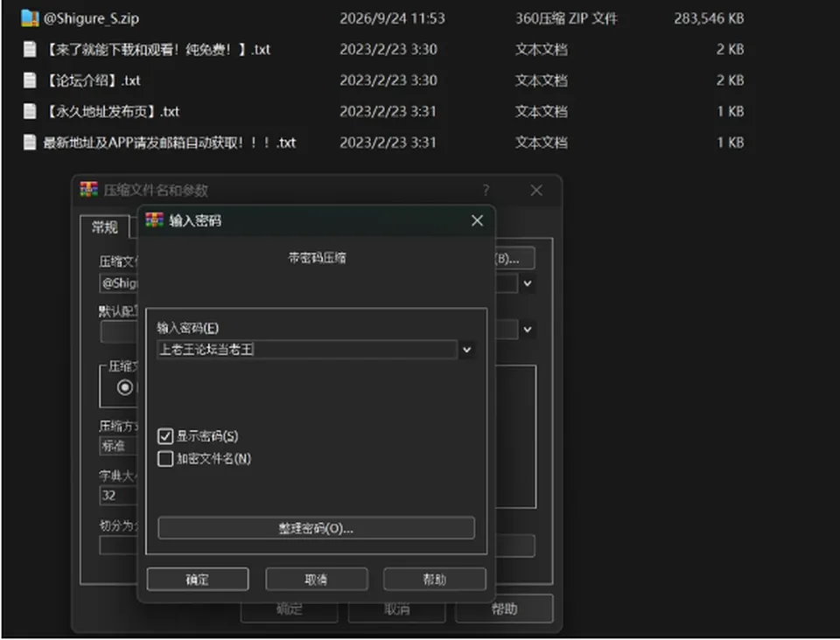Click WinRAR icon in 输入密码 title bar
840x640 pixels.
click(x=154, y=220)
